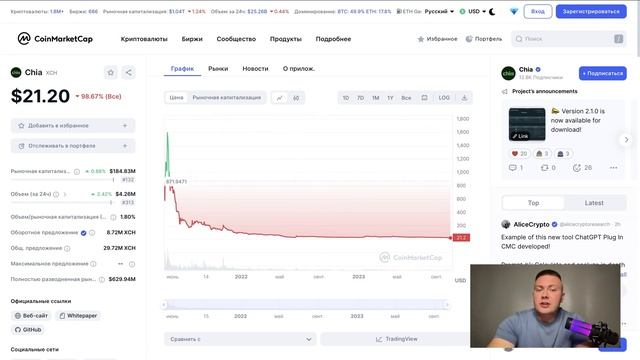Switch to Рынки tab

[x=218, y=69]
